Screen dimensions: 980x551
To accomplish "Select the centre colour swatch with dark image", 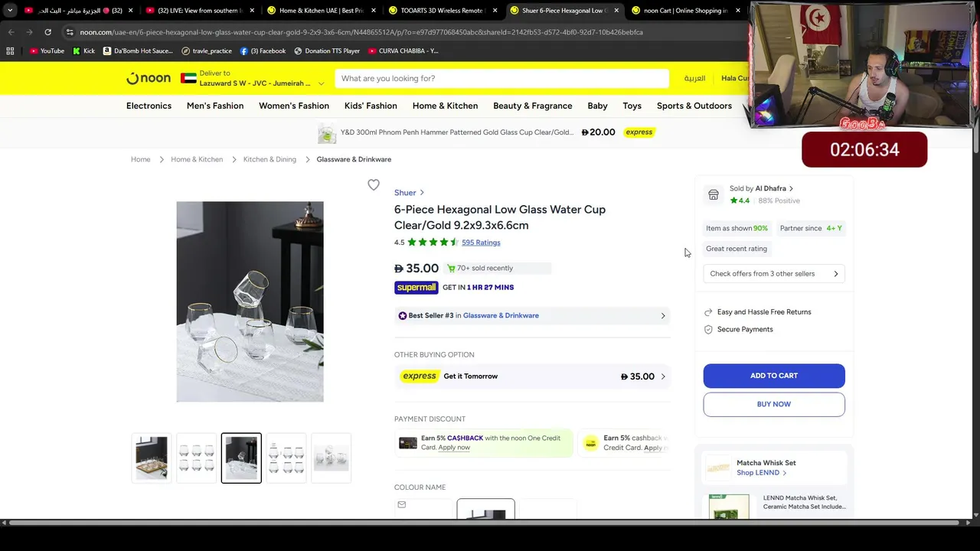I will (x=486, y=509).
